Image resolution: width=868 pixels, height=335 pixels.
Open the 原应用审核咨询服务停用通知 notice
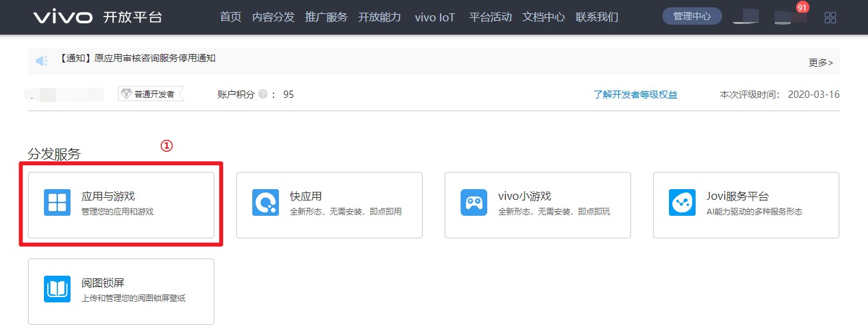click(138, 58)
